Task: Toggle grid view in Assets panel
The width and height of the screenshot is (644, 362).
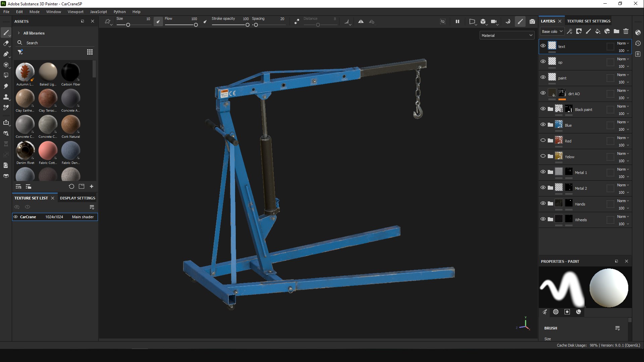Action: tap(90, 52)
